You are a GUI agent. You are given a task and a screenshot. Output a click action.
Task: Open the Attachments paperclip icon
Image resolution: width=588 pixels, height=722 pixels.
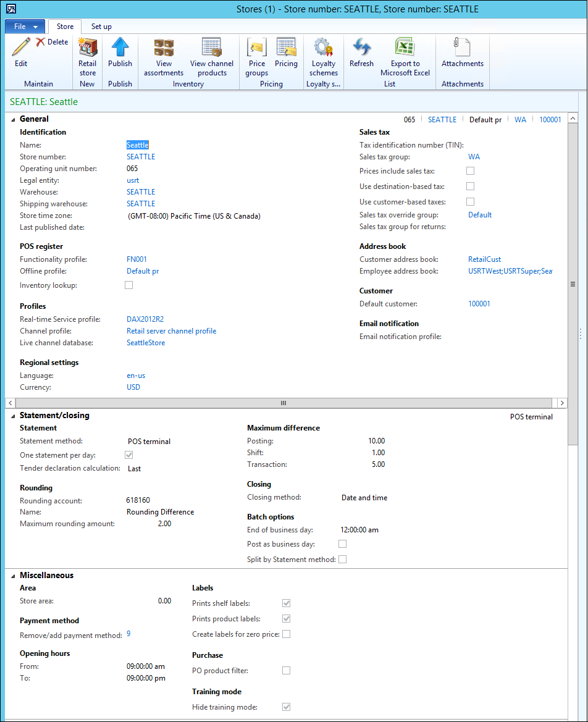[x=462, y=48]
